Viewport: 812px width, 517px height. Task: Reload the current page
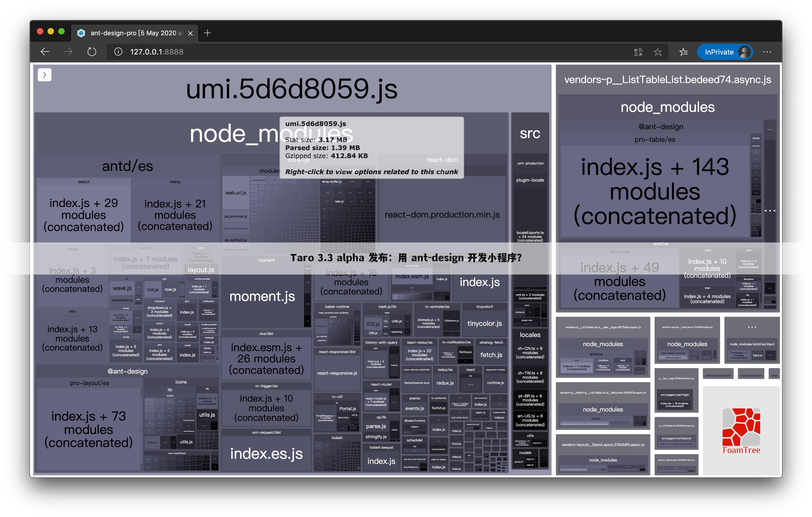tap(92, 52)
